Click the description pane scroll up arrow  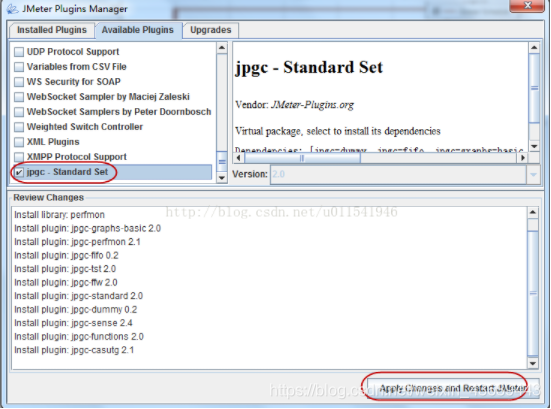tap(534, 47)
